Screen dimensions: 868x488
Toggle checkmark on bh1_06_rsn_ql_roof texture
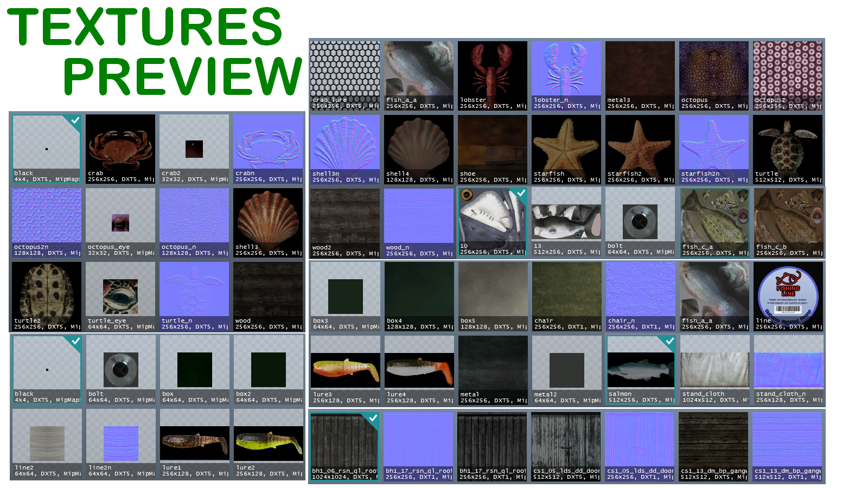click(x=373, y=418)
